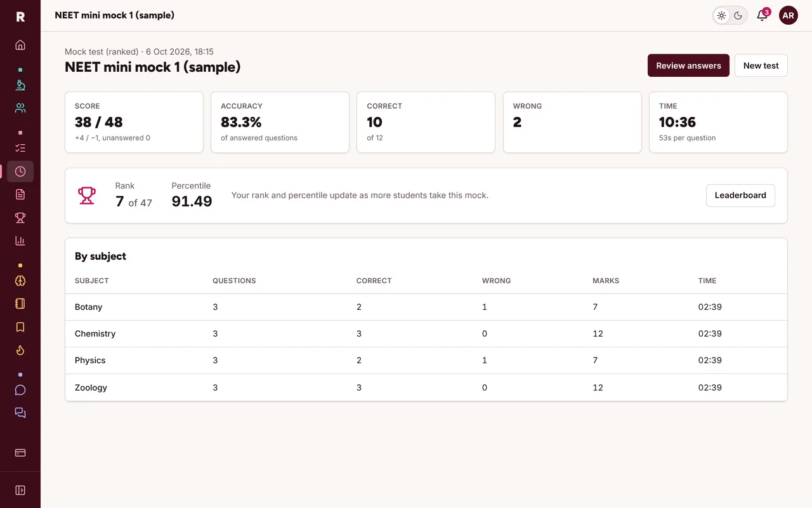
Task: Click the Physics subject row label
Action: (90, 360)
